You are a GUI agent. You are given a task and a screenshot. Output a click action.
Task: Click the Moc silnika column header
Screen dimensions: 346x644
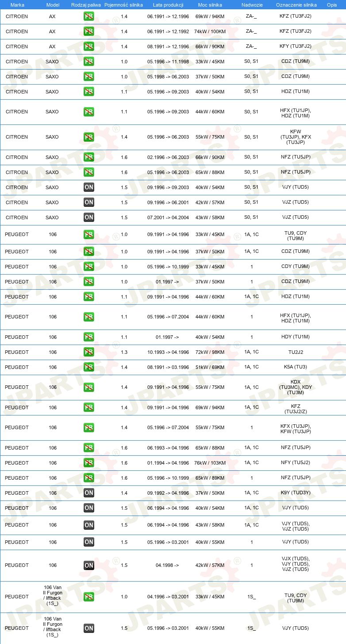(210, 5)
